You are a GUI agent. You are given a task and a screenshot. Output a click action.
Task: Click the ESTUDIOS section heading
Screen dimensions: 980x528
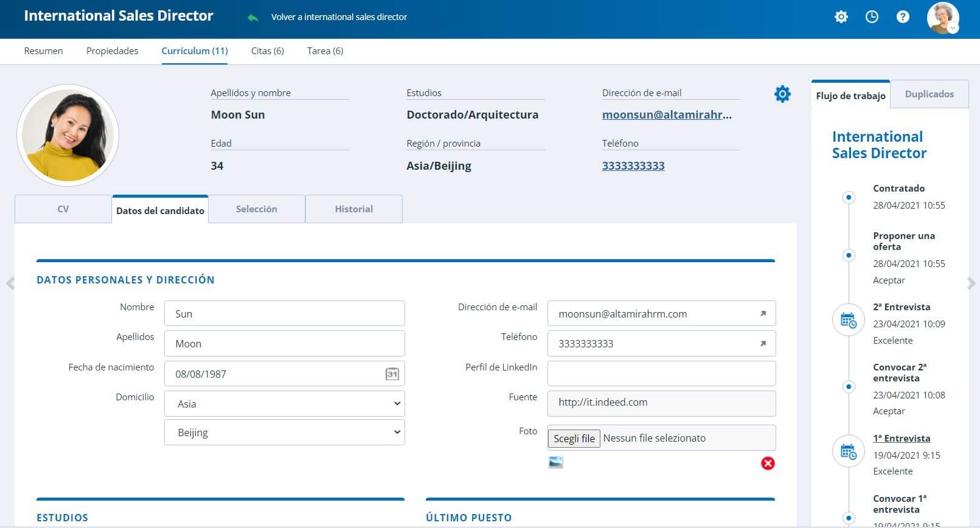pyautogui.click(x=62, y=518)
